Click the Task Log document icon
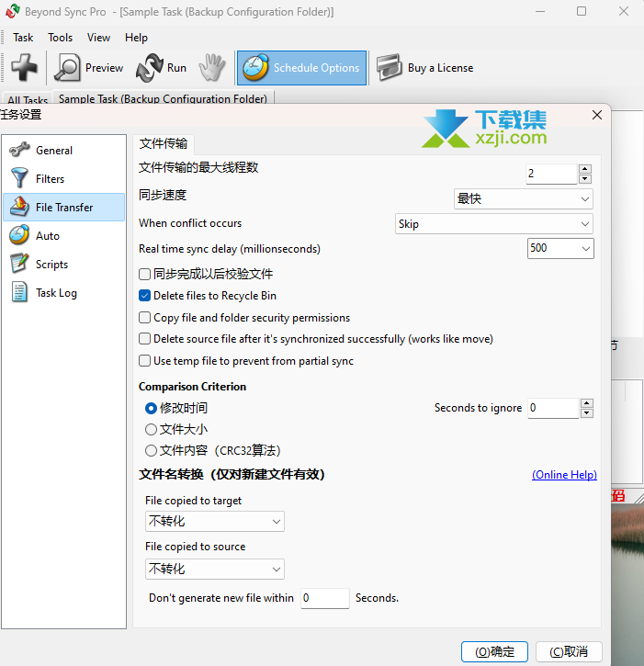Screen dimensions: 644x666 (19, 292)
